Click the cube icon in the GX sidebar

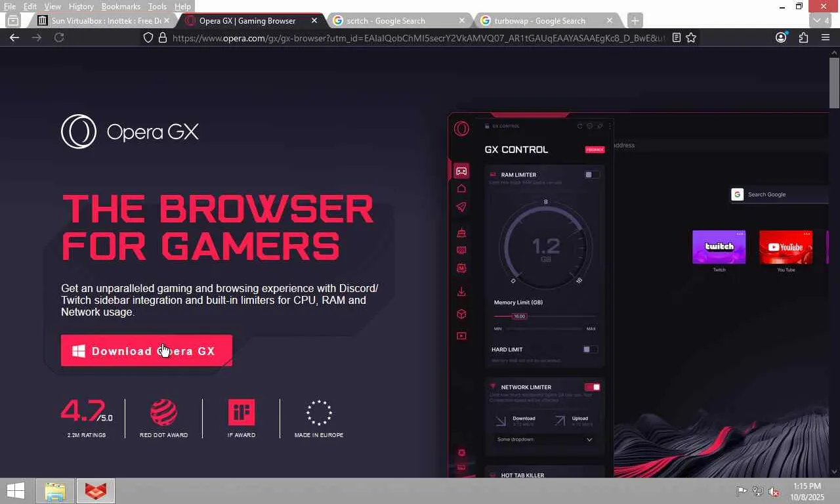(x=461, y=314)
